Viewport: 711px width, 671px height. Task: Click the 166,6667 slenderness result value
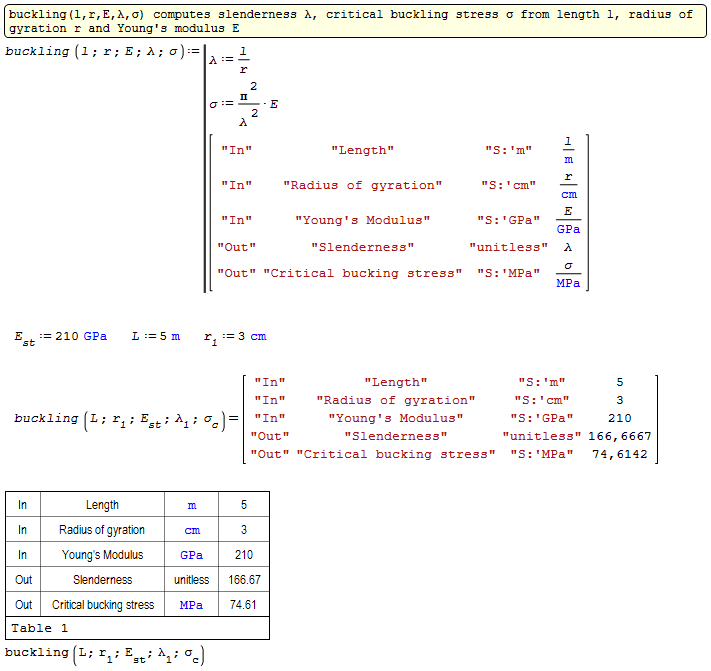[x=619, y=436]
